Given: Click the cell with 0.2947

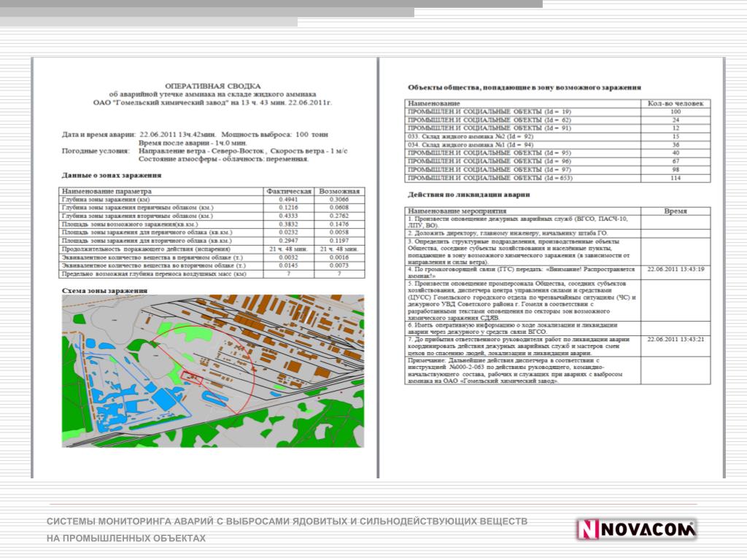Looking at the screenshot, I should tap(289, 241).
